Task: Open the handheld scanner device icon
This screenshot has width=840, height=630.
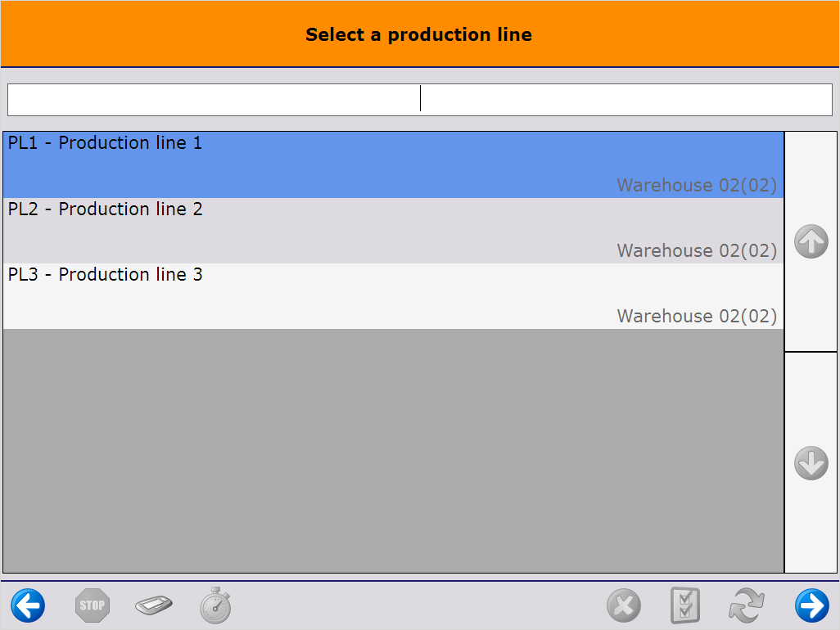Action: (154, 606)
